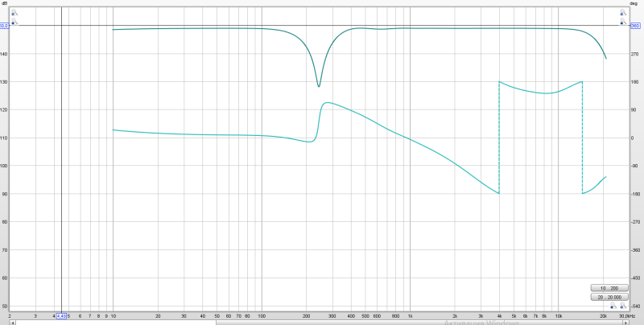Image resolution: width=644 pixels, height=325 pixels.
Task: Zoom in the dB axis with the upper-left magnifier
Action: tap(14, 12)
